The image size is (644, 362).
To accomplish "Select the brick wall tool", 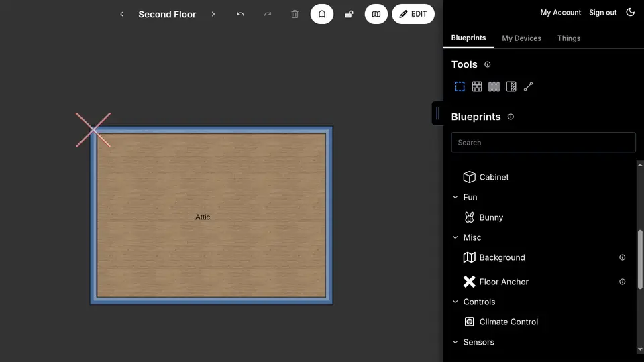I will [477, 86].
